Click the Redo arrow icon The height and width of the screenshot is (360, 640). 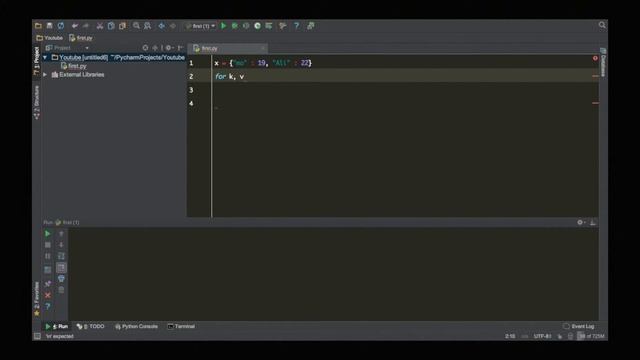click(86, 26)
